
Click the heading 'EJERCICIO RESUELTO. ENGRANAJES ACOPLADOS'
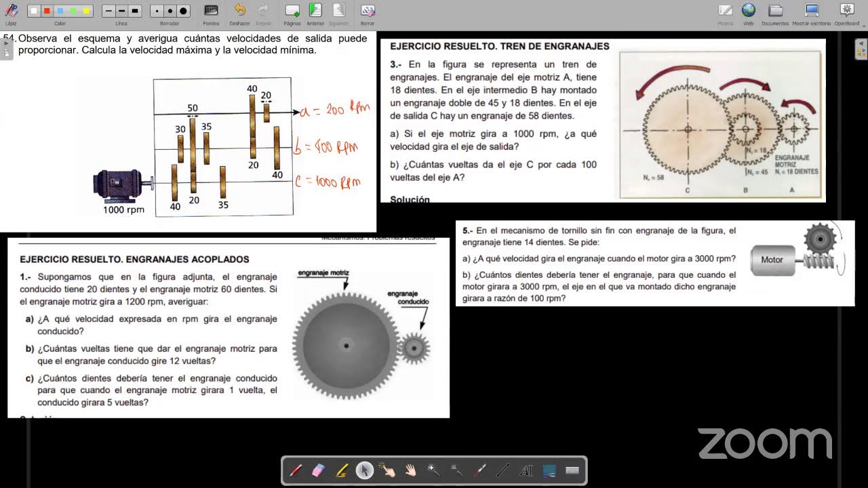[x=135, y=259]
